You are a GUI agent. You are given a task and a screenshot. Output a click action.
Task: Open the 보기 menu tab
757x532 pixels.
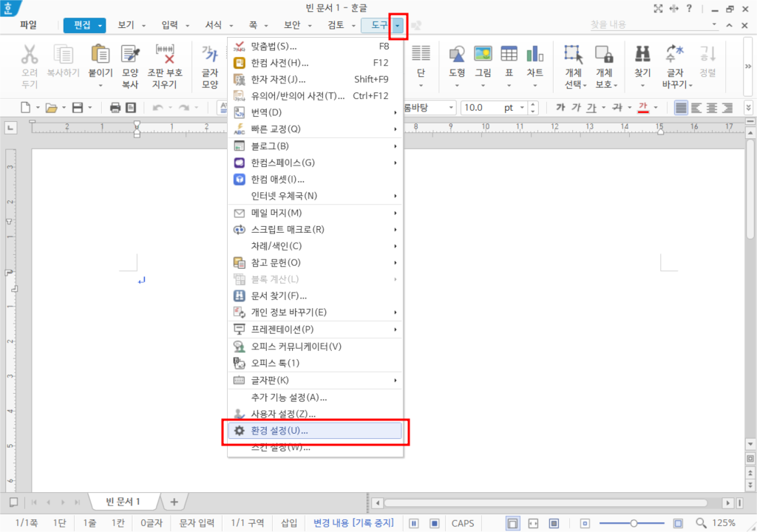click(126, 25)
